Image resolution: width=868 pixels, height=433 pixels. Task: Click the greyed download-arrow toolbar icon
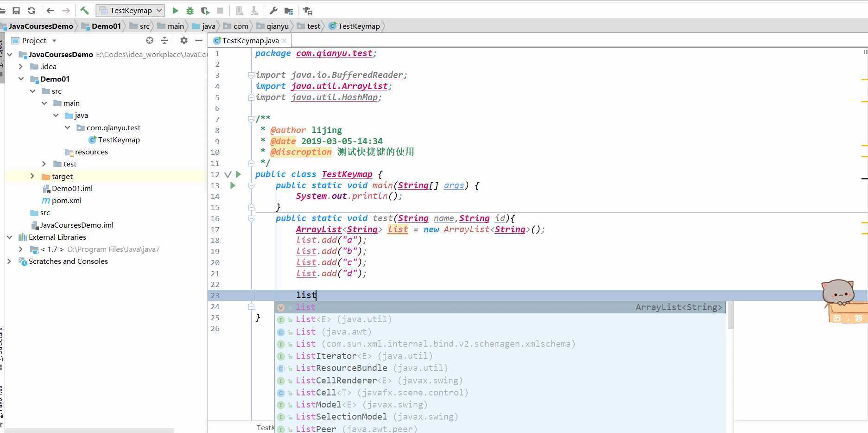[254, 10]
